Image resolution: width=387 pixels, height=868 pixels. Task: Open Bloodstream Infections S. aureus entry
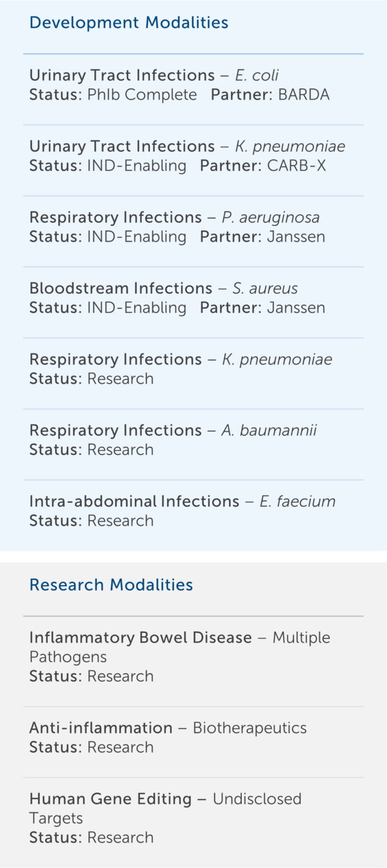(163, 288)
